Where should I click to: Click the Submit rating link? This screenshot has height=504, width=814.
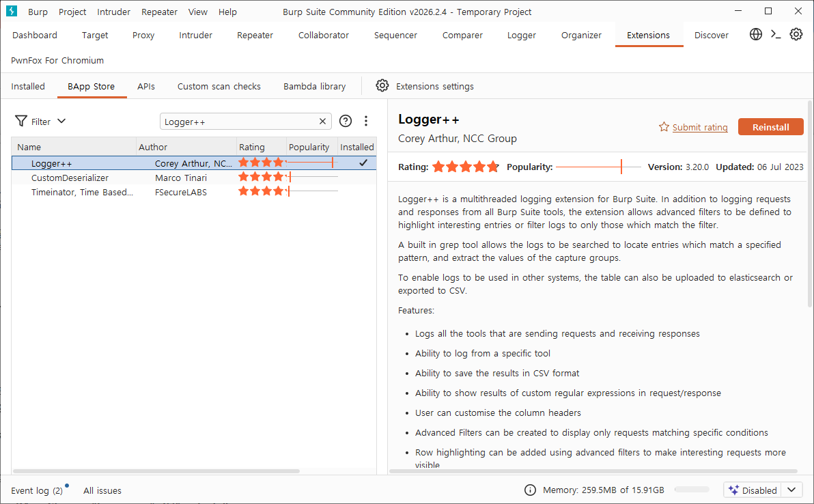(700, 127)
